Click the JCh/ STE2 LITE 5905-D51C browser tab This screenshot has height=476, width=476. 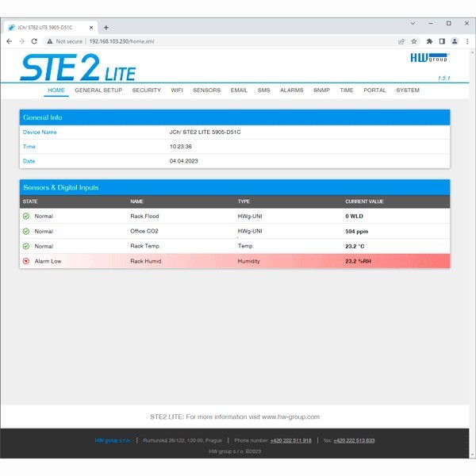coord(50,28)
